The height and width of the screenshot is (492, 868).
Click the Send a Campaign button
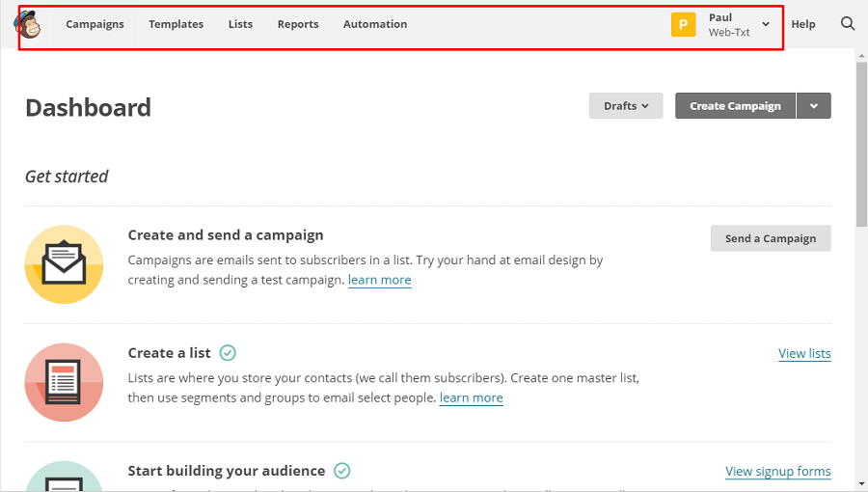771,238
